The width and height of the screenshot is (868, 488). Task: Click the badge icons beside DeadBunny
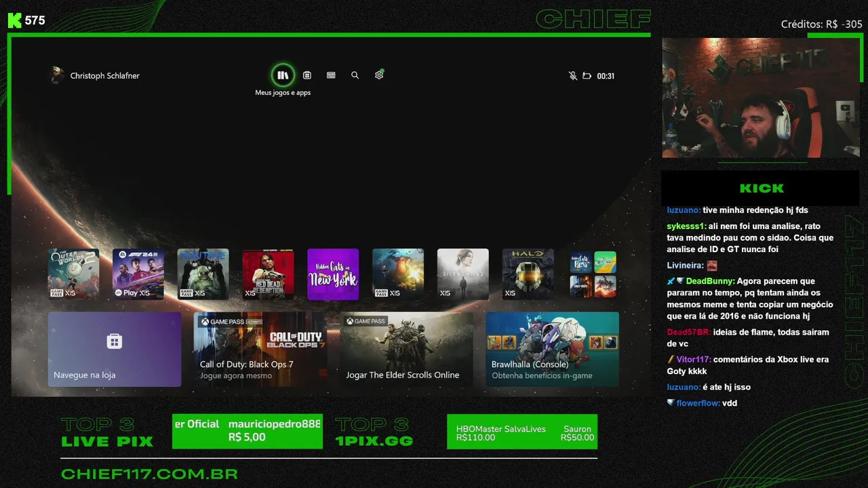click(675, 281)
